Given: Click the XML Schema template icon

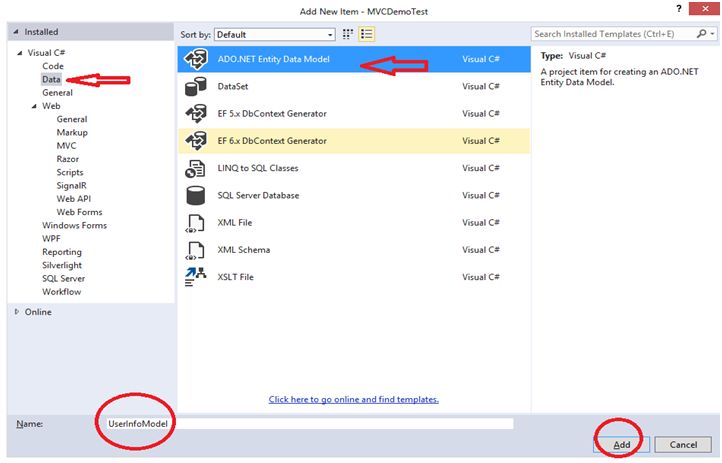Looking at the screenshot, I should tap(196, 250).
